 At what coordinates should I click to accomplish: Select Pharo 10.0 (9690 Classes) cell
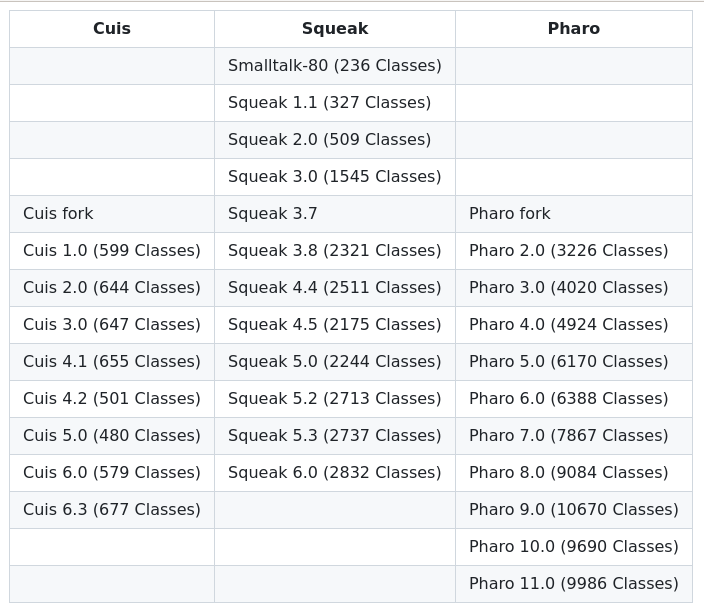(x=574, y=547)
